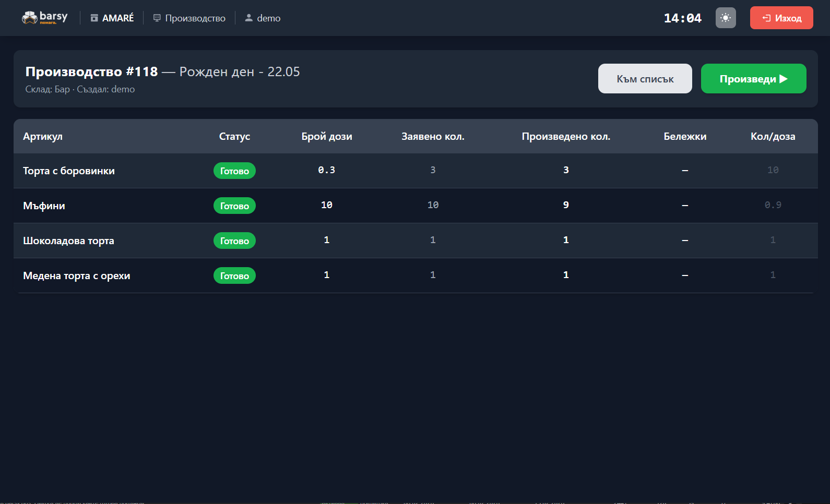Image resolution: width=830 pixels, height=504 pixels.
Task: Click Готово status of Торта с боровинки
Action: pyautogui.click(x=234, y=171)
